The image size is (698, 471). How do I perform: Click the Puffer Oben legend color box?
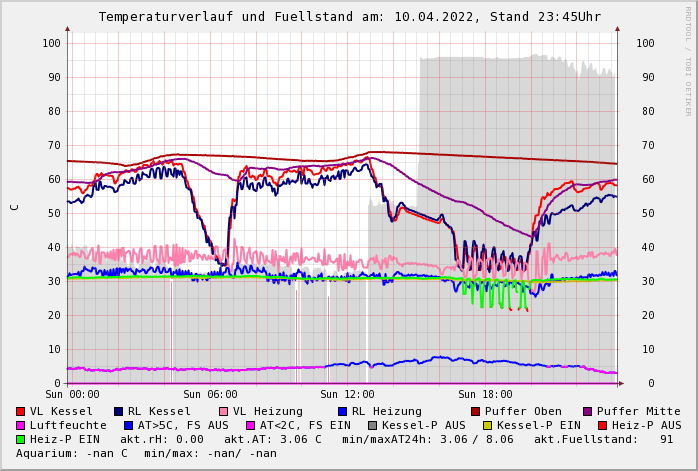click(476, 411)
